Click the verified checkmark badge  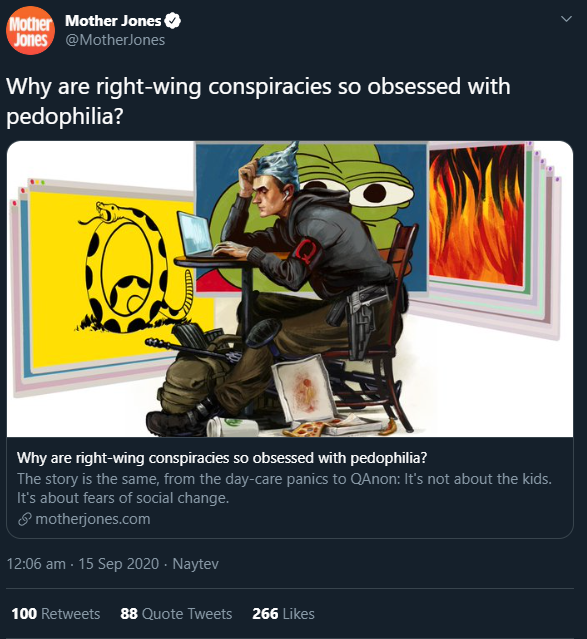coord(172,21)
